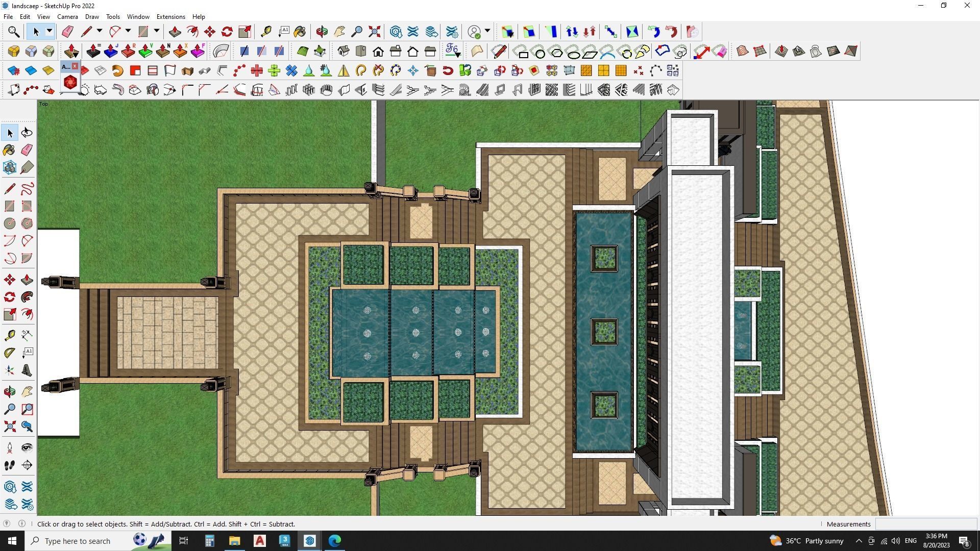
Task: Close the small floating A... toolbar
Action: pos(75,66)
